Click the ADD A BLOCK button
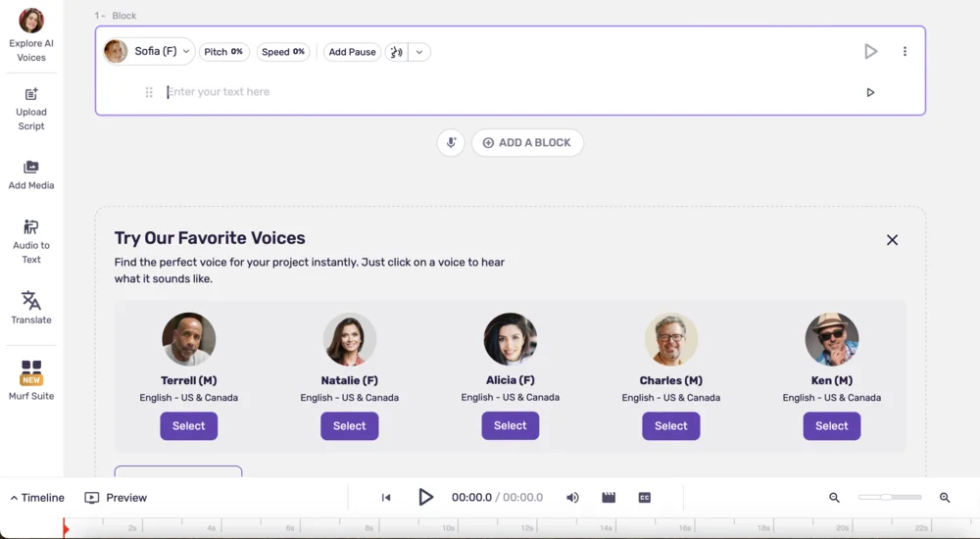Image resolution: width=980 pixels, height=539 pixels. 527,143
